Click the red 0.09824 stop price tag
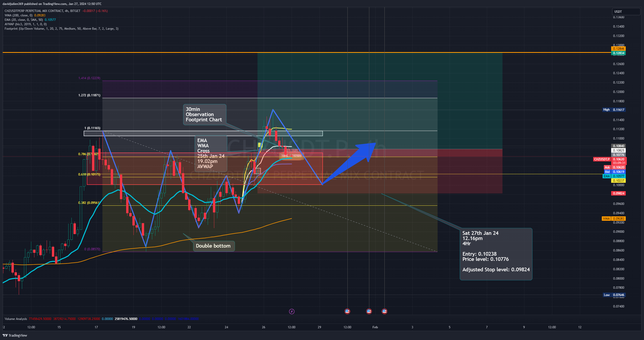644x340 pixels. tap(618, 193)
